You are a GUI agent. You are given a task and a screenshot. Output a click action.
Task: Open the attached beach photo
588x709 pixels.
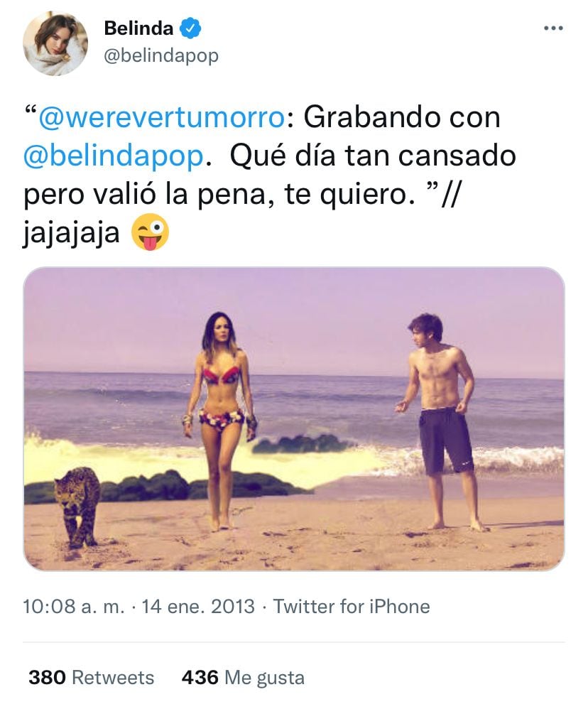[x=294, y=418]
